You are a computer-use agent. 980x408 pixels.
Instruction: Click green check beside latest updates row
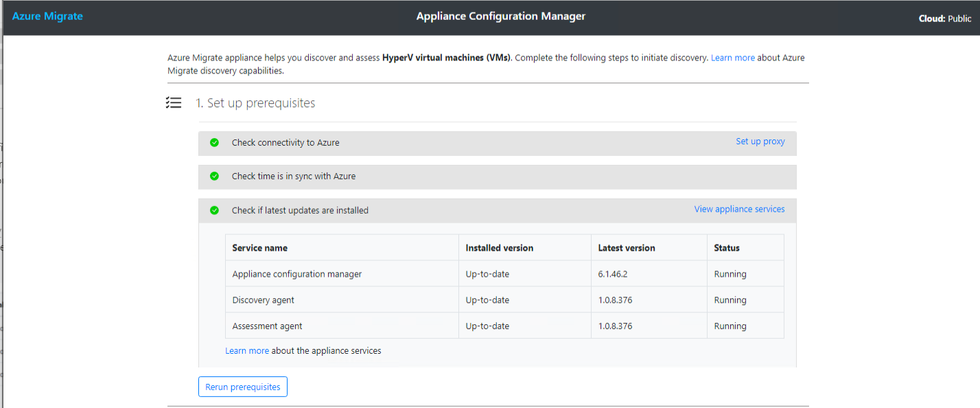(x=214, y=210)
